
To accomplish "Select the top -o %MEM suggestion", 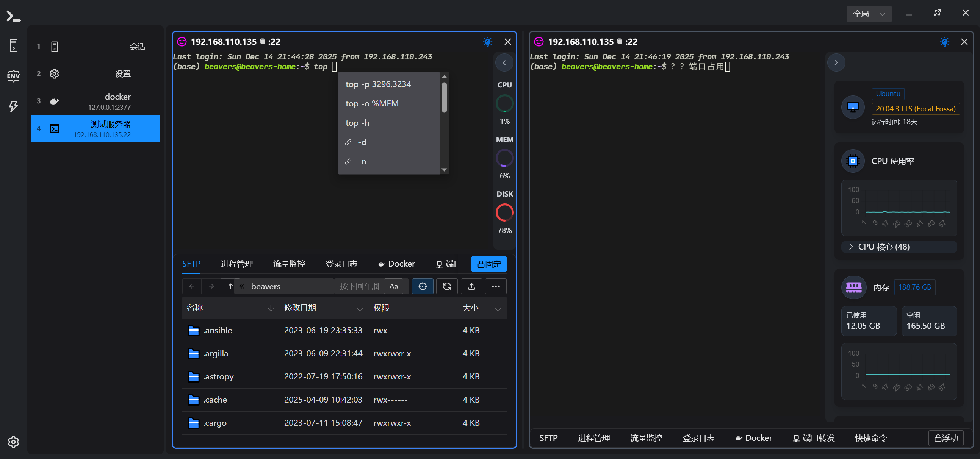I will pyautogui.click(x=372, y=103).
